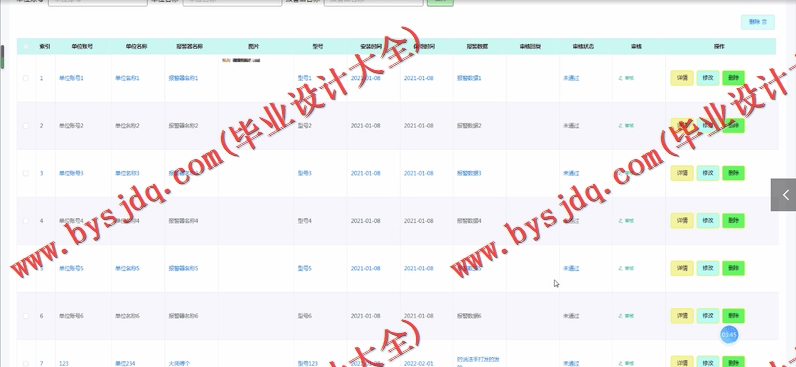Click the 报警器名称 column header
The image size is (796, 367).
(x=190, y=47)
